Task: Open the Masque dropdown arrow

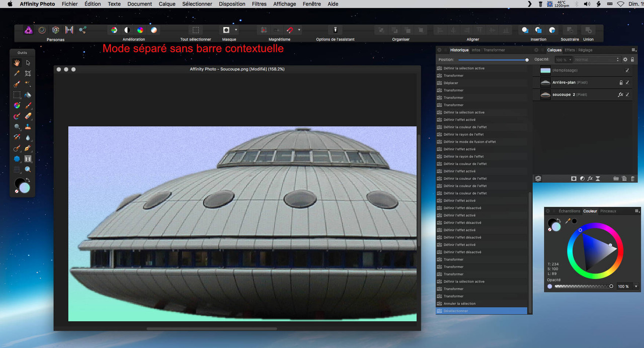Action: (x=236, y=30)
